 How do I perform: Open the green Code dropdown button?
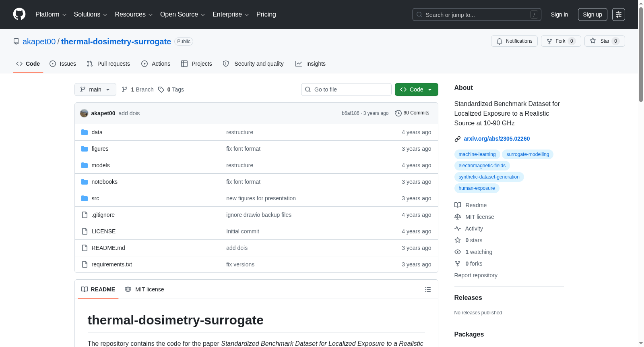click(416, 89)
